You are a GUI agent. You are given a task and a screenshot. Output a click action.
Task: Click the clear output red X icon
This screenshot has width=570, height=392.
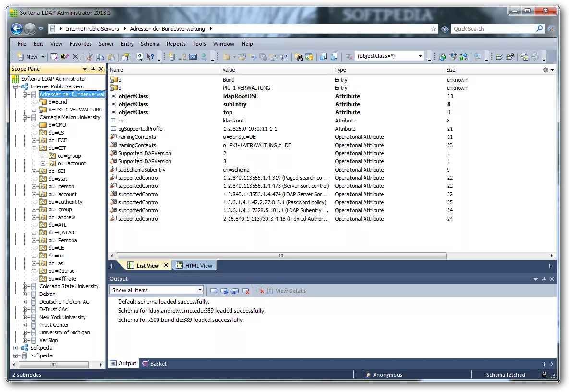pyautogui.click(x=260, y=291)
